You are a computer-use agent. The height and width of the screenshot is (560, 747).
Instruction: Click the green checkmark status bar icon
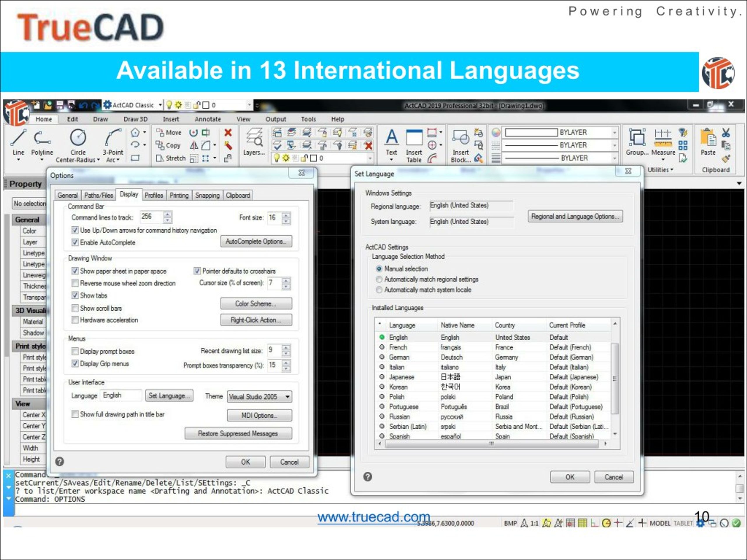[x=736, y=523]
